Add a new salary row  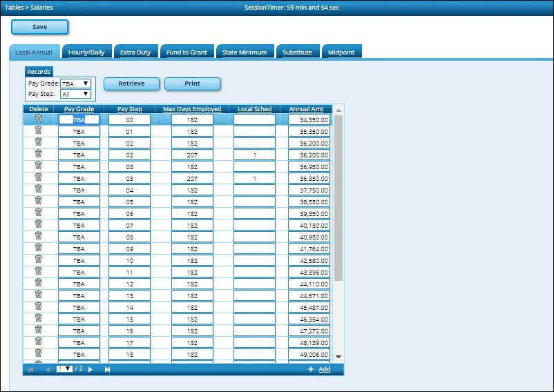coord(323,370)
